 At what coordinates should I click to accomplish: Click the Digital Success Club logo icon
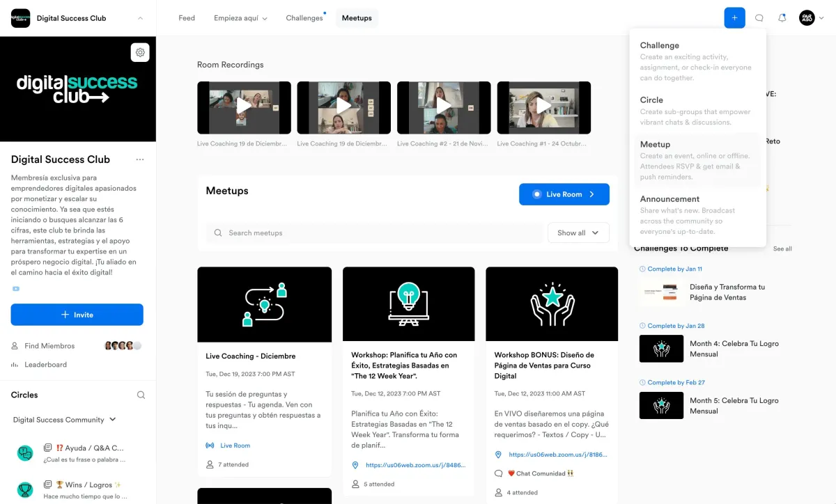[x=21, y=18]
